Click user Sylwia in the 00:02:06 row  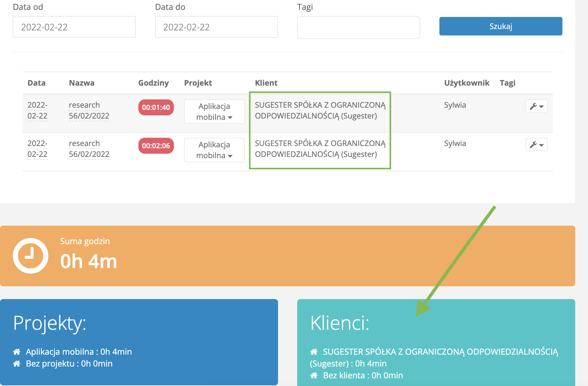pos(455,143)
